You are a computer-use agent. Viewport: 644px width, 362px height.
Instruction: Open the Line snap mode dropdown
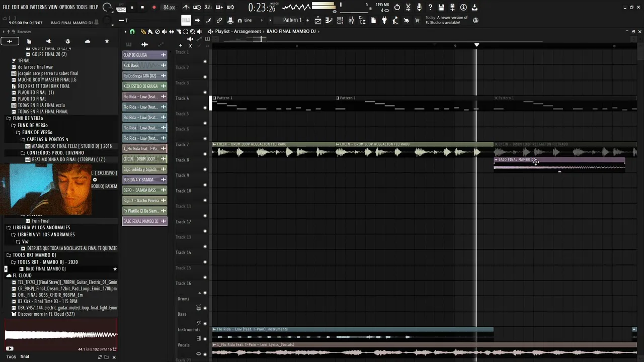pyautogui.click(x=253, y=21)
